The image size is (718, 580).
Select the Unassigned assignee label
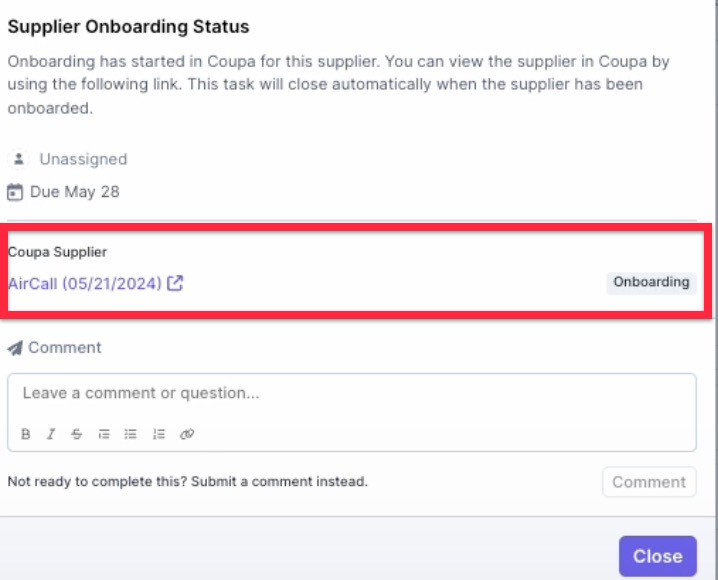pyautogui.click(x=83, y=159)
